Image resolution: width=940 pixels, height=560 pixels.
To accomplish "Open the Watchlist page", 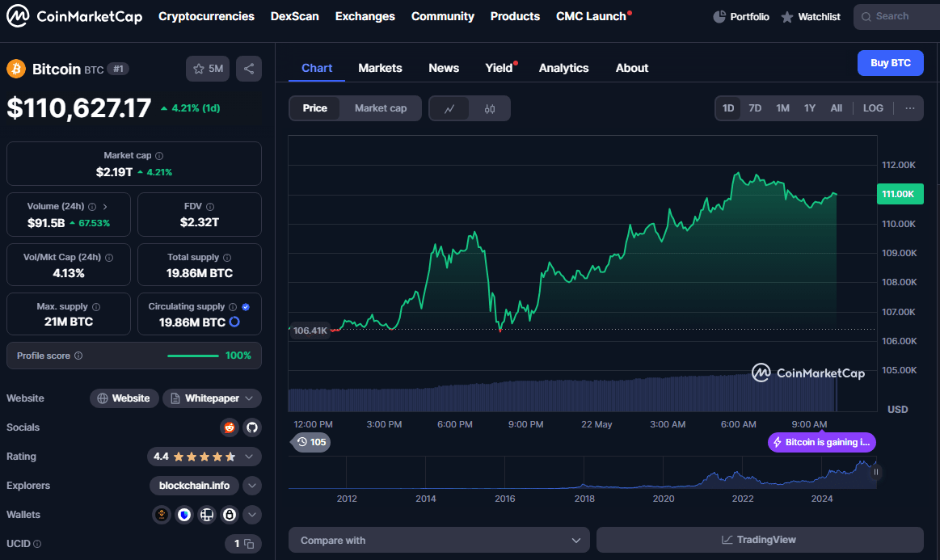I will (x=811, y=17).
